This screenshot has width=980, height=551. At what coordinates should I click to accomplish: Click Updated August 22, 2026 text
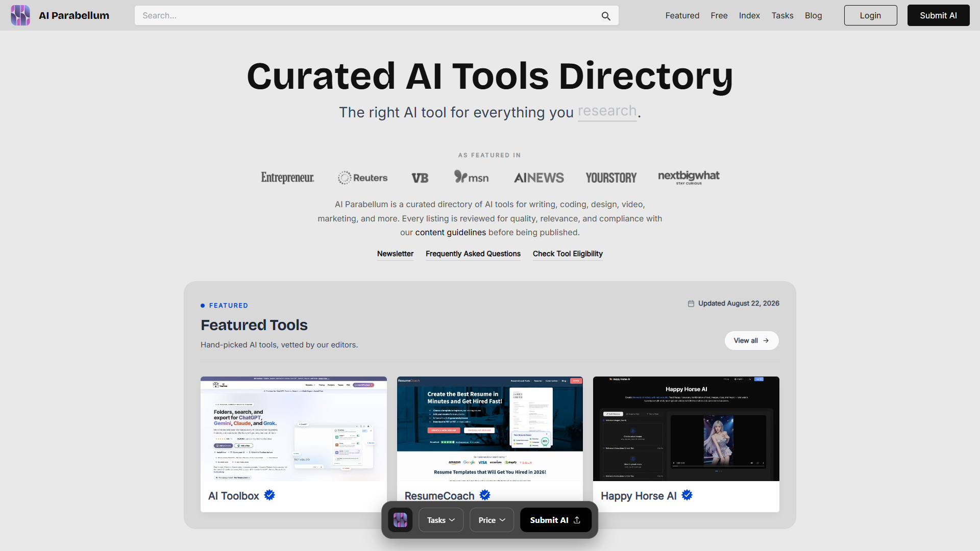(739, 303)
